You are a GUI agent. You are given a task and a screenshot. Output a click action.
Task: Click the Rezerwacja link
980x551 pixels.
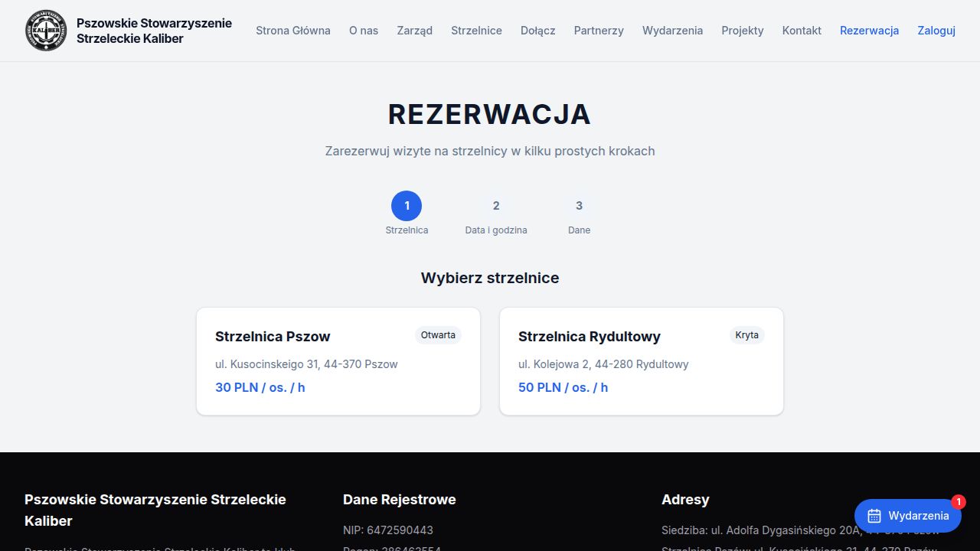pos(869,31)
